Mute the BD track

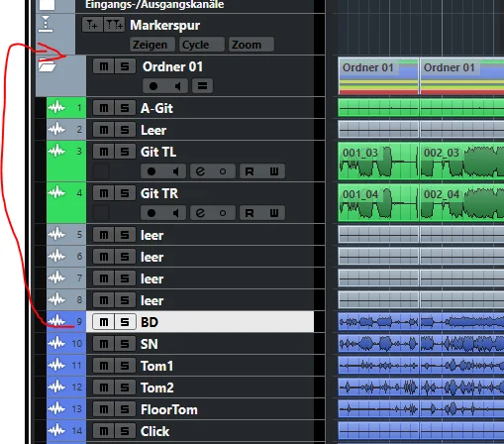104,322
